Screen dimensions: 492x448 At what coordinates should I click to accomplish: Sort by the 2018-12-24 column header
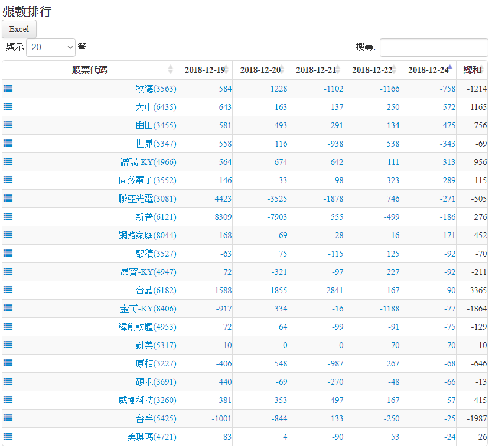point(428,70)
